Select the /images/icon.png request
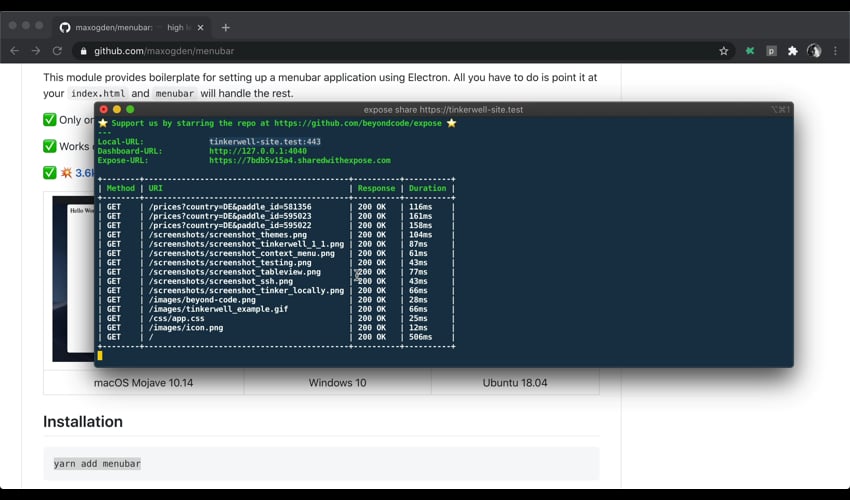This screenshot has width=850, height=500. (276, 328)
